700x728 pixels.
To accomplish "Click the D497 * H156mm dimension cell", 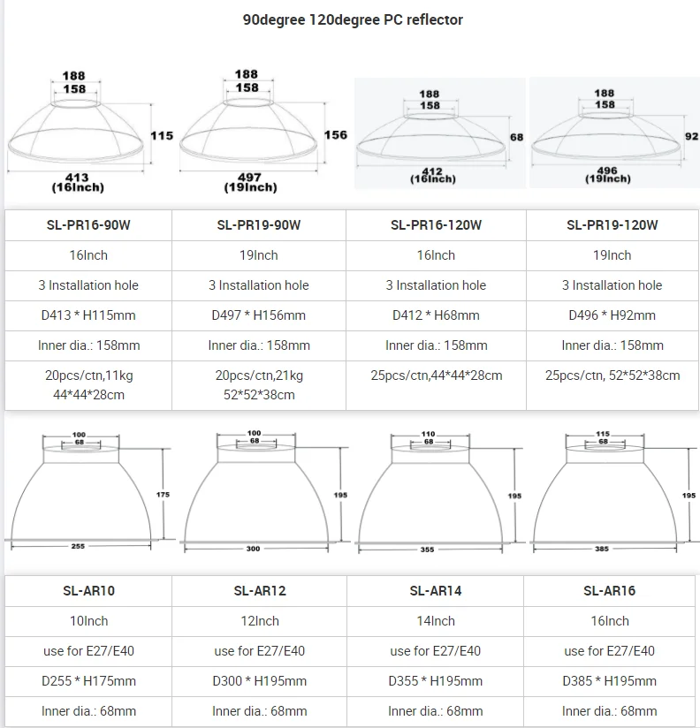I will point(259,315).
